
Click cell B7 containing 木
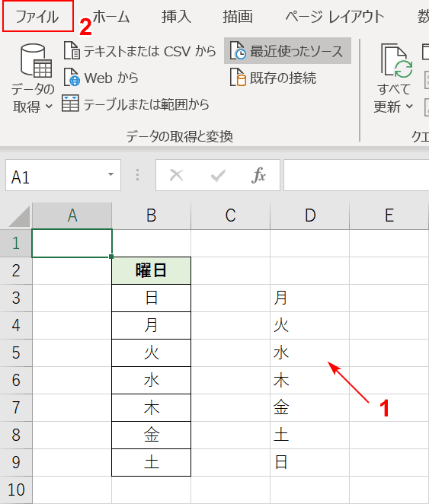(x=151, y=407)
